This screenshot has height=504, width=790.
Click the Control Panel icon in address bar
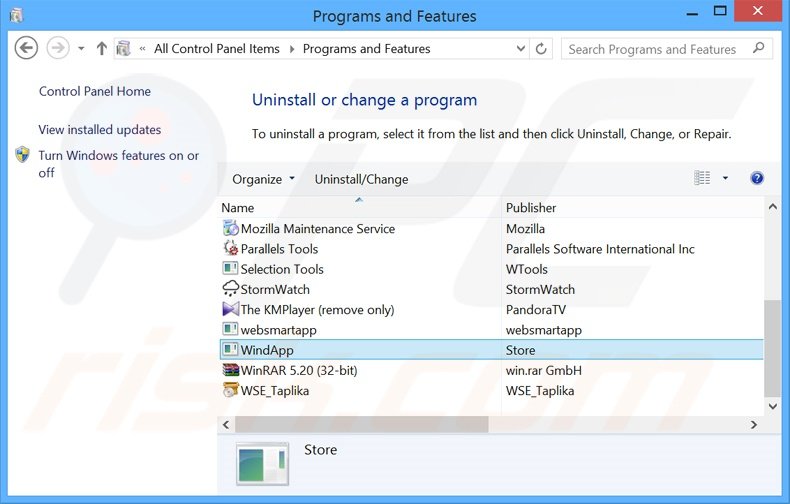tap(123, 48)
